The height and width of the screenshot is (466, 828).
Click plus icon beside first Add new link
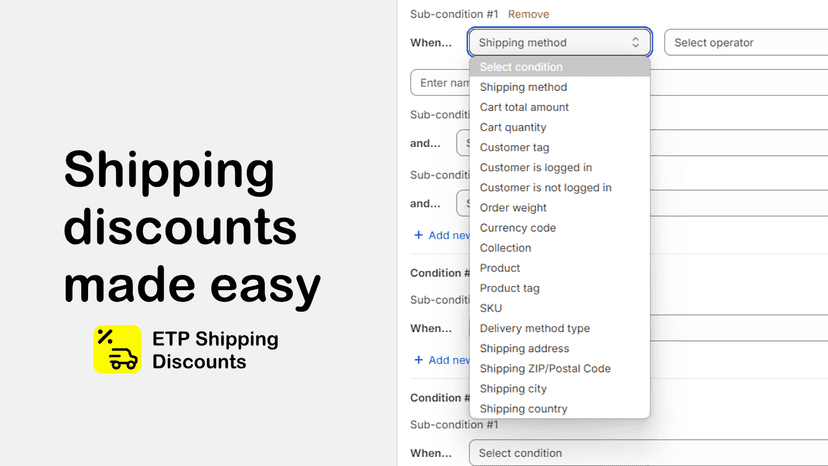tap(418, 235)
